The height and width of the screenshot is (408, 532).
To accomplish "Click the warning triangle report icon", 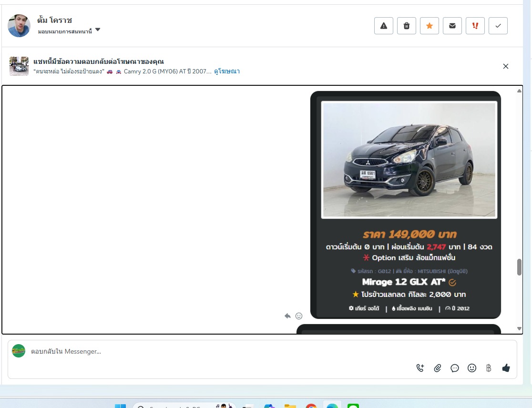I will click(x=383, y=26).
